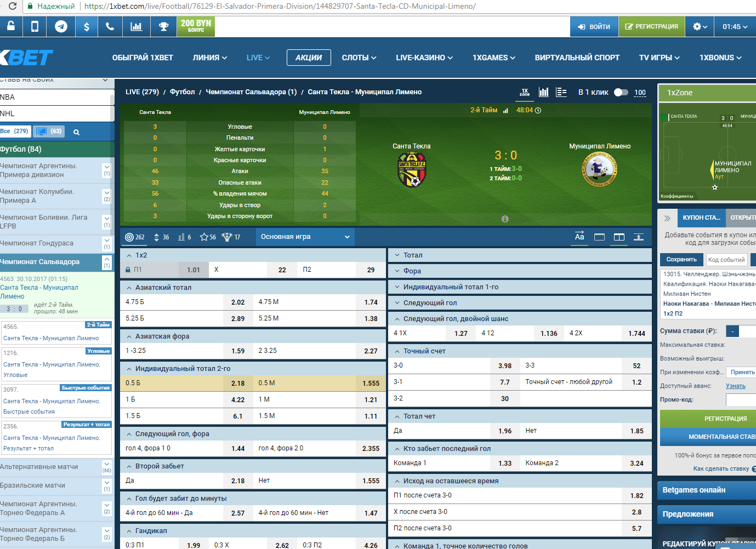The image size is (756, 549).
Task: Click the bar chart icon beside 1X zone
Action: pyautogui.click(x=544, y=92)
